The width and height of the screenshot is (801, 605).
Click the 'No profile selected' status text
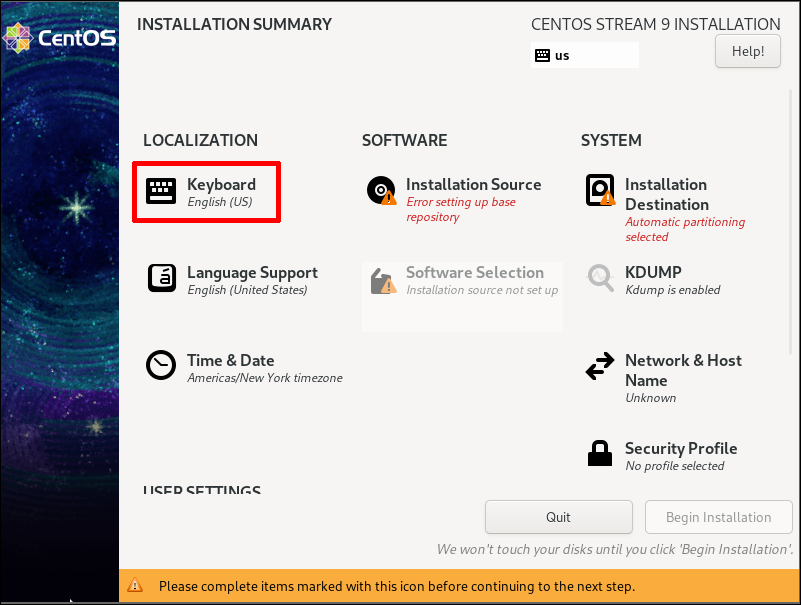(675, 466)
